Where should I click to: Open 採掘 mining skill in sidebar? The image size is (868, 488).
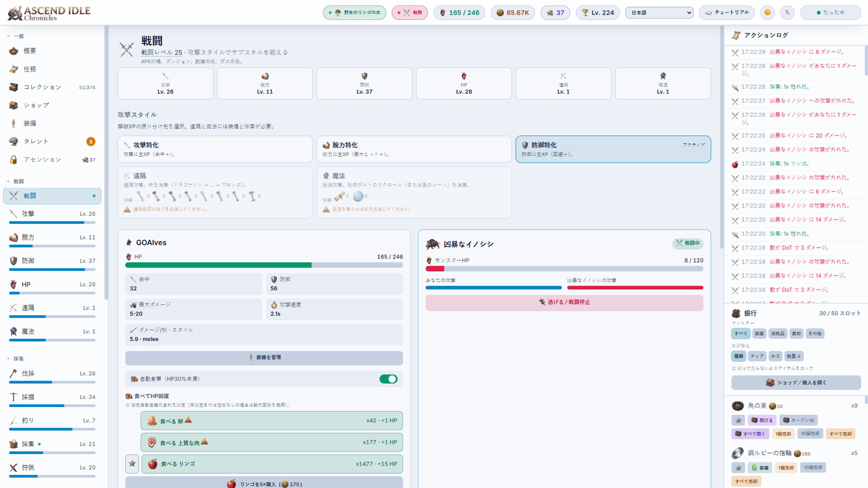(x=52, y=399)
